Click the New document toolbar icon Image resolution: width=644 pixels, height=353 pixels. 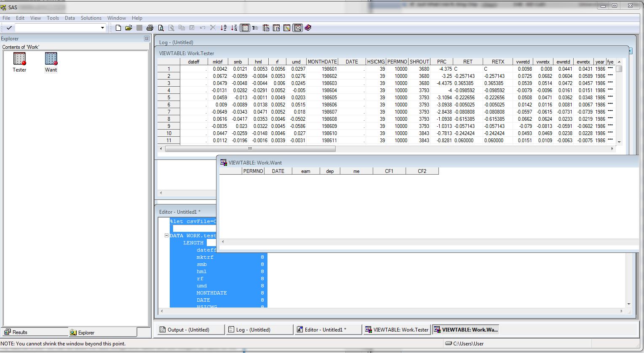coord(118,28)
